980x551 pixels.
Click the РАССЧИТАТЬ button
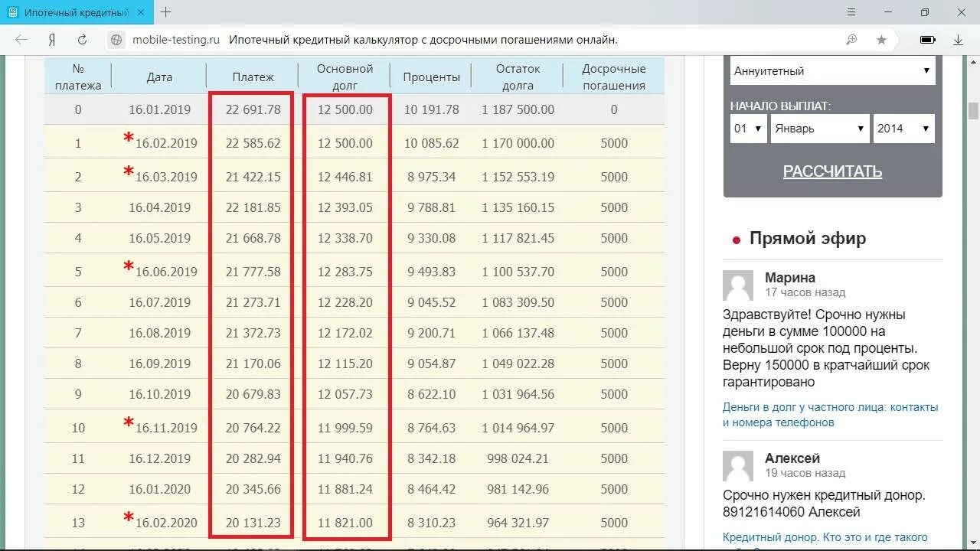[832, 171]
